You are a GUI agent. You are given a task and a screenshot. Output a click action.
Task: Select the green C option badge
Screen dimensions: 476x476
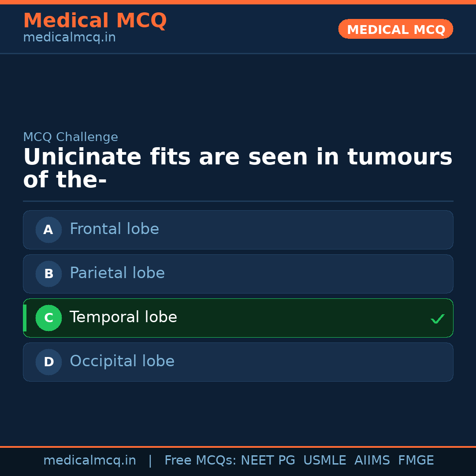pos(48,318)
